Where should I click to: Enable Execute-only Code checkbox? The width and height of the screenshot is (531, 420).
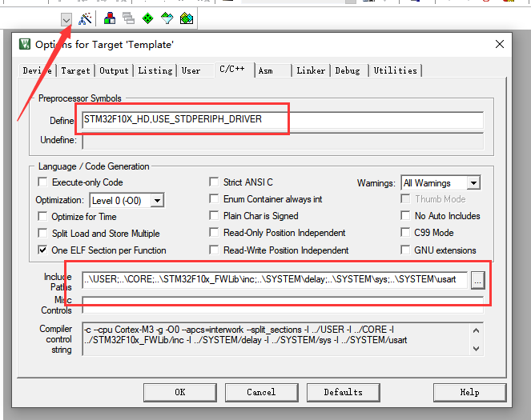point(42,182)
